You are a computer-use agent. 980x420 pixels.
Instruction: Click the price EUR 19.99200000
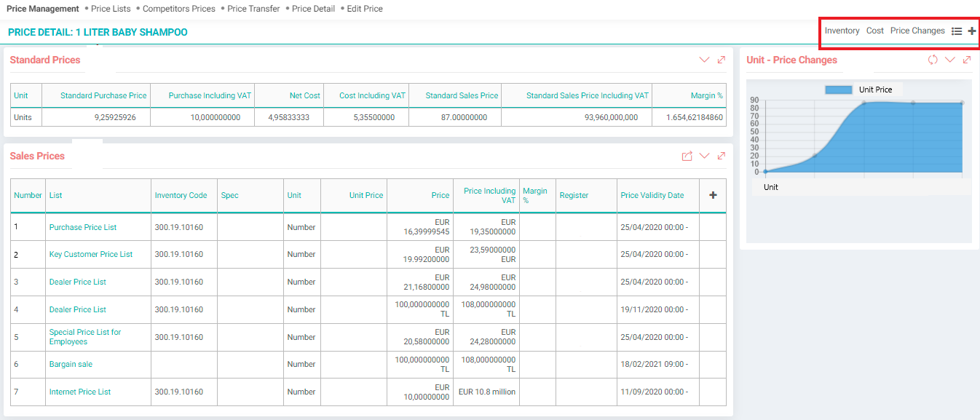click(427, 254)
